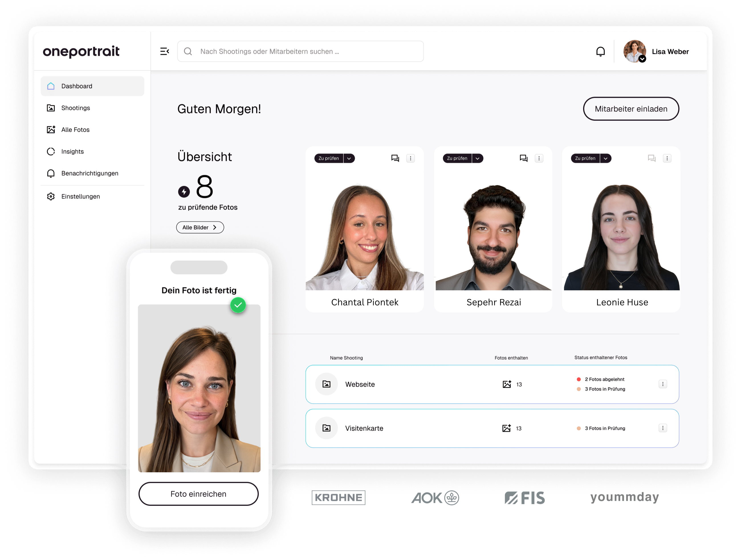Open comments on Chantal Piontek's card
Image resolution: width=741 pixels, height=560 pixels.
tap(395, 158)
